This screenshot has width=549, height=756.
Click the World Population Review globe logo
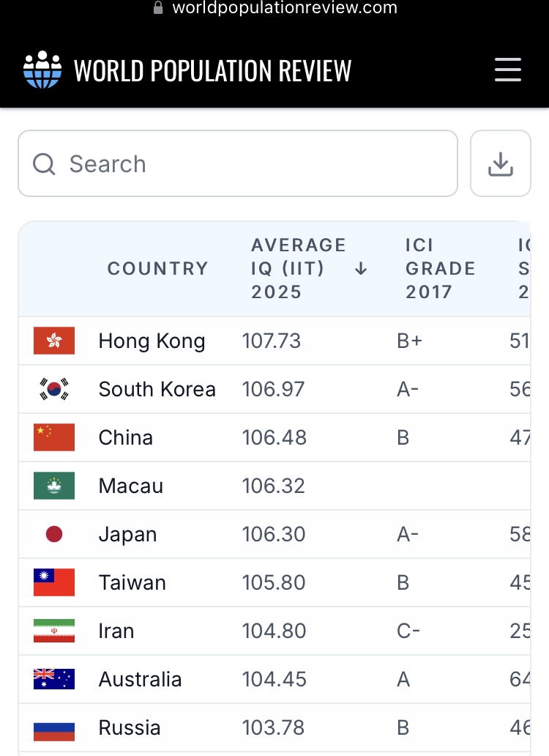(x=42, y=70)
